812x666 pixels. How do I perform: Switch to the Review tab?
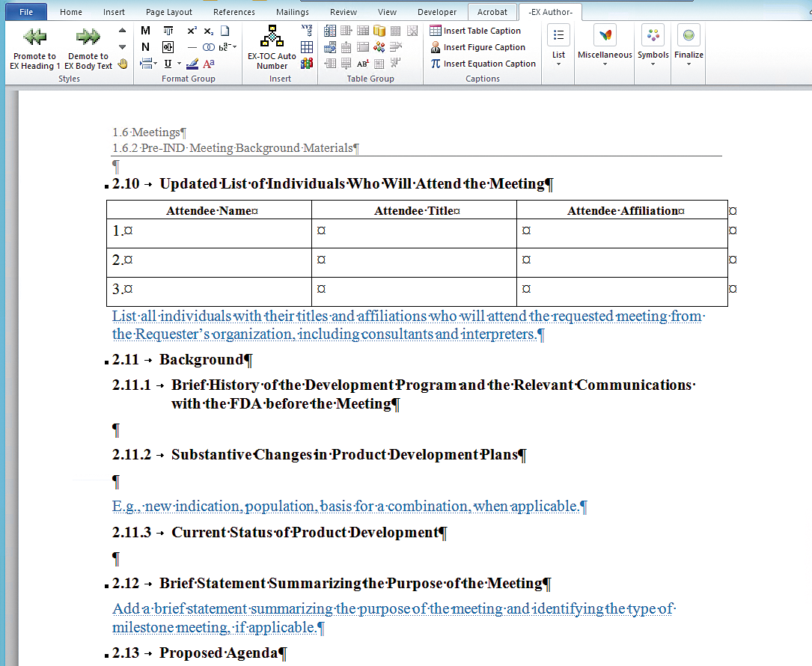[x=344, y=12]
